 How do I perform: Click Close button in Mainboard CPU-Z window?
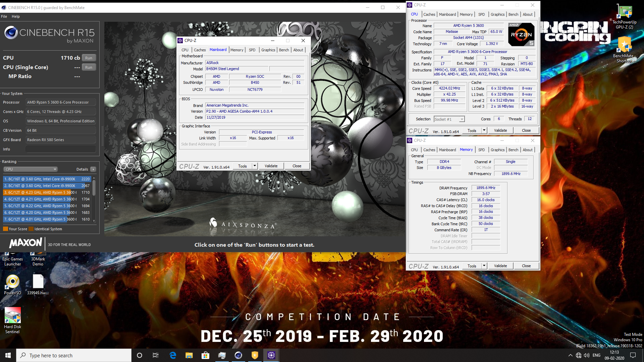tap(297, 166)
